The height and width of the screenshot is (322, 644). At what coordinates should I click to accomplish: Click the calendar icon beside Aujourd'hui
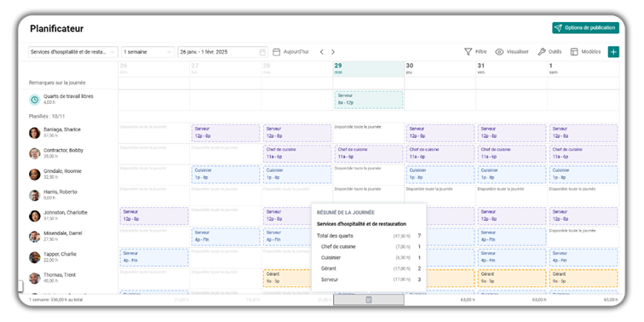click(x=276, y=52)
